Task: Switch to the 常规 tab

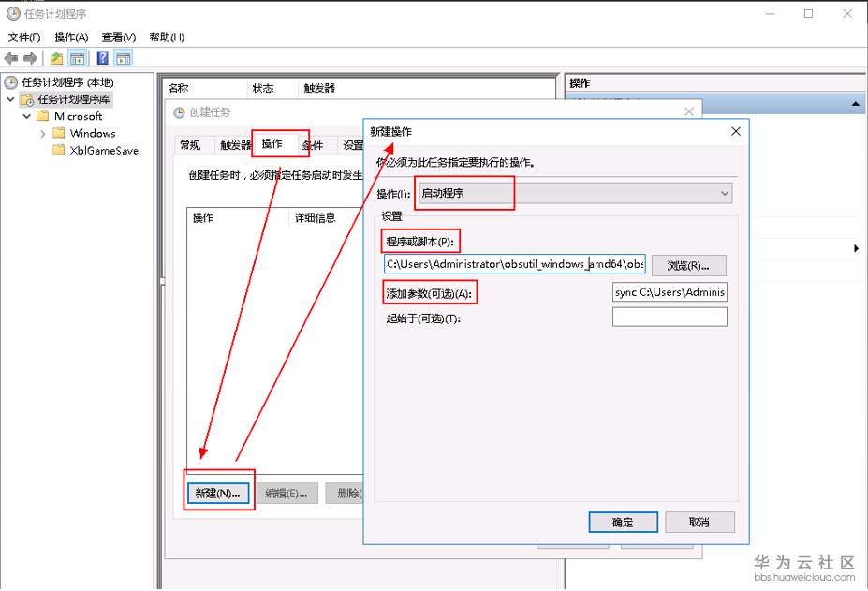Action: coord(190,145)
